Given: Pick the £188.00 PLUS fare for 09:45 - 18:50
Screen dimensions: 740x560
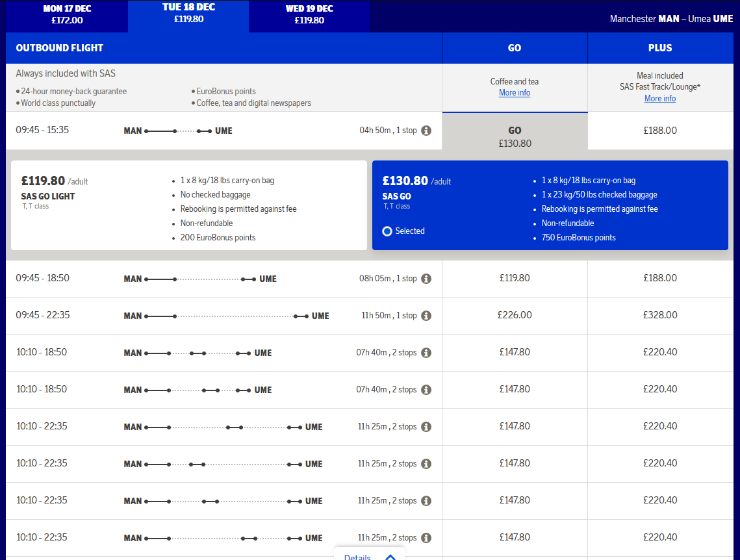Looking at the screenshot, I should click(660, 278).
